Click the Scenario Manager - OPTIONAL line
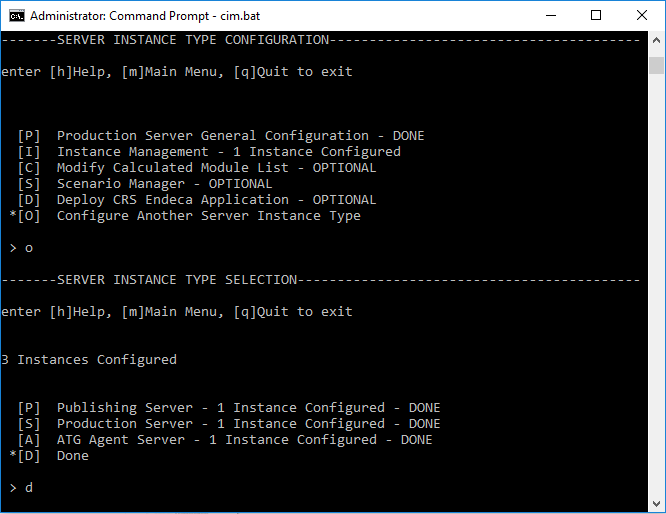This screenshot has height=514, width=666. point(164,184)
